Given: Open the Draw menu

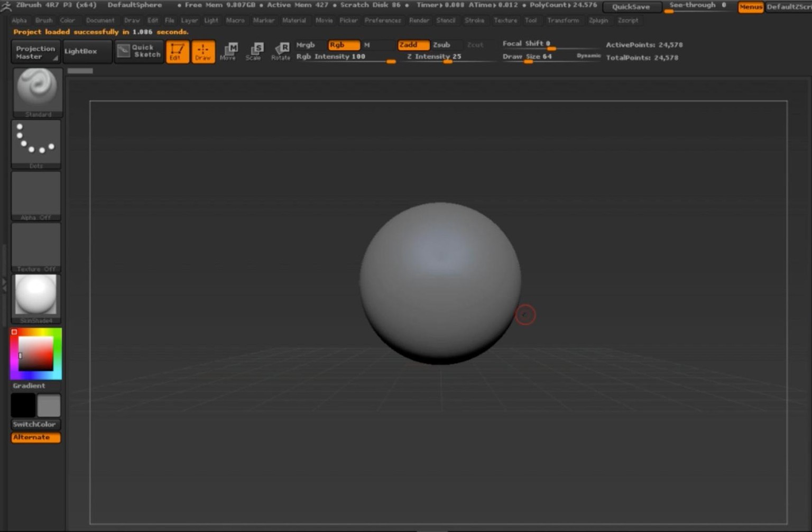Looking at the screenshot, I should 132,20.
